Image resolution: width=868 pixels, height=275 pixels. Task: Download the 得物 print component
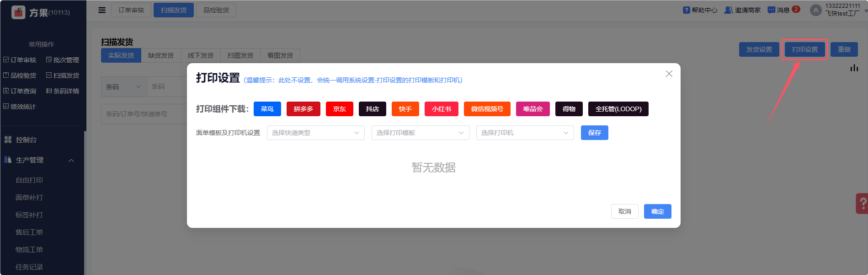[569, 109]
